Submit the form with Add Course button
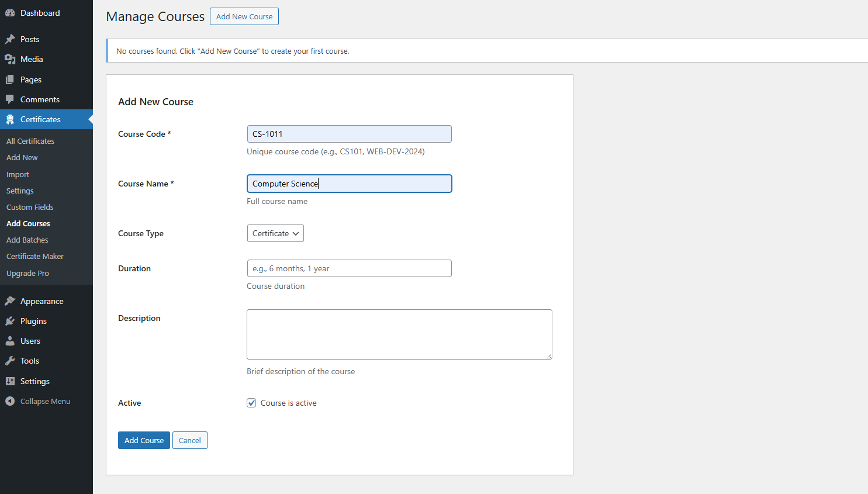 [x=144, y=440]
